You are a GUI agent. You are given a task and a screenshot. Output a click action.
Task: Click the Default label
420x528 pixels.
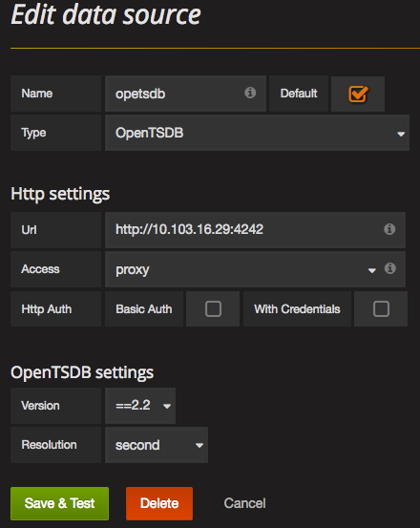point(299,94)
